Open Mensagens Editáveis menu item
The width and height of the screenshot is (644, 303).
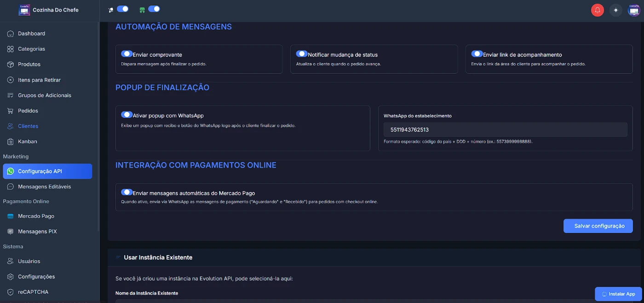pyautogui.click(x=44, y=187)
